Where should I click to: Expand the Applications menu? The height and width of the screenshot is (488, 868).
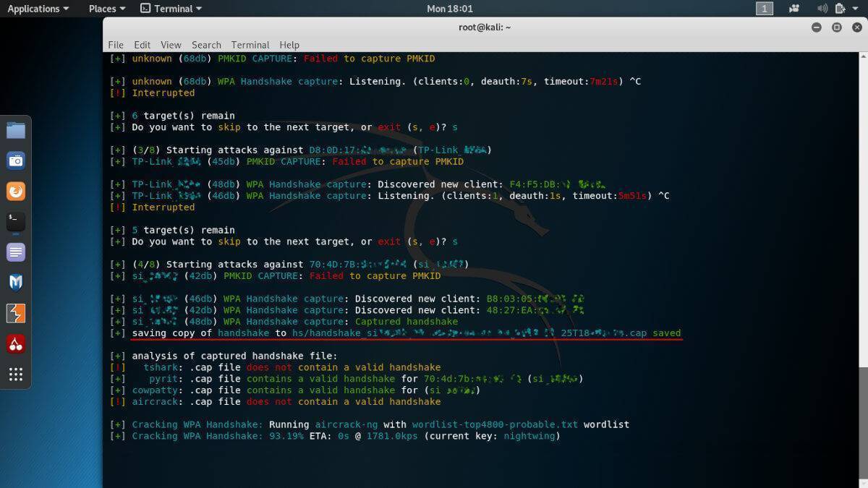38,9
